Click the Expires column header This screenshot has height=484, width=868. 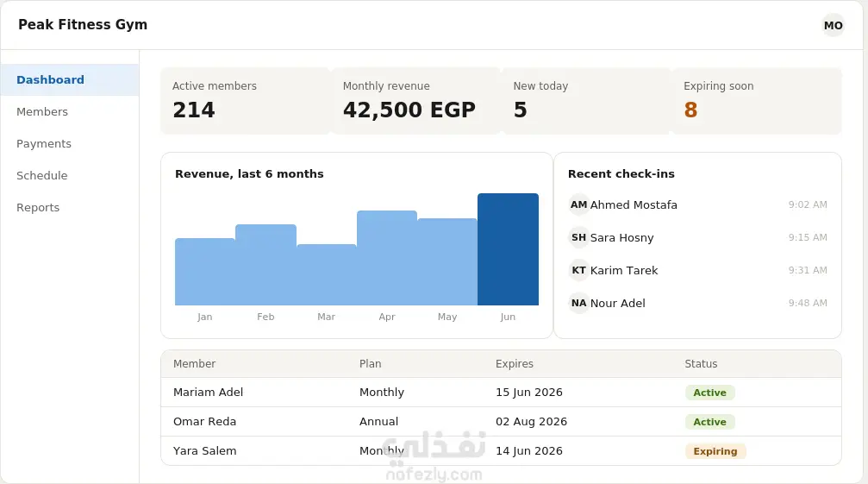tap(515, 364)
